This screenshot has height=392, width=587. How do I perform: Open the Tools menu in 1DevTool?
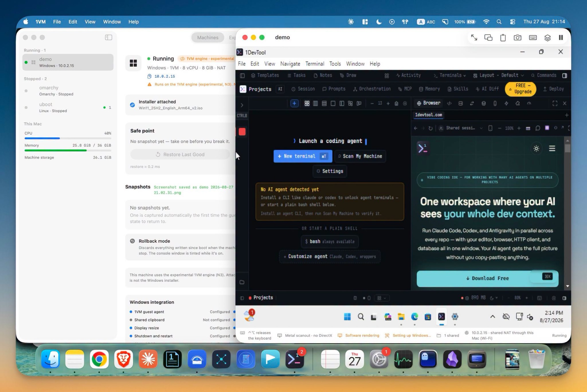click(335, 64)
